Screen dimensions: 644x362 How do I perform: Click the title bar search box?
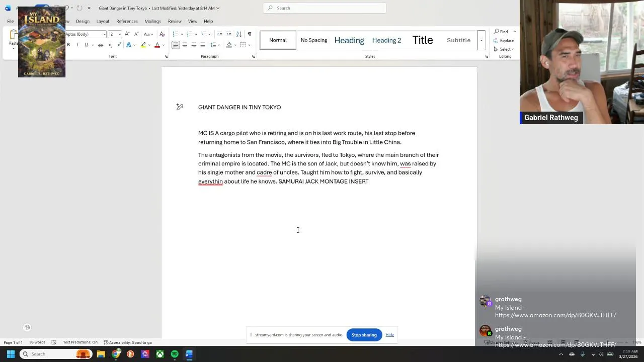coord(325,8)
